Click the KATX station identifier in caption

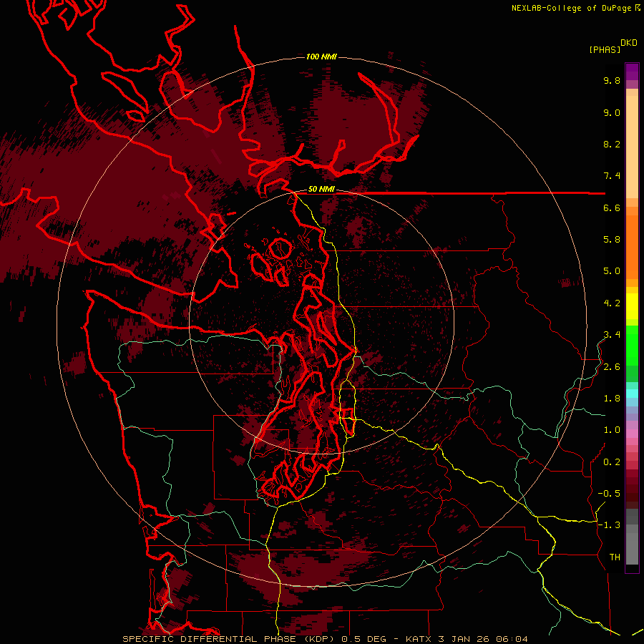point(419,639)
